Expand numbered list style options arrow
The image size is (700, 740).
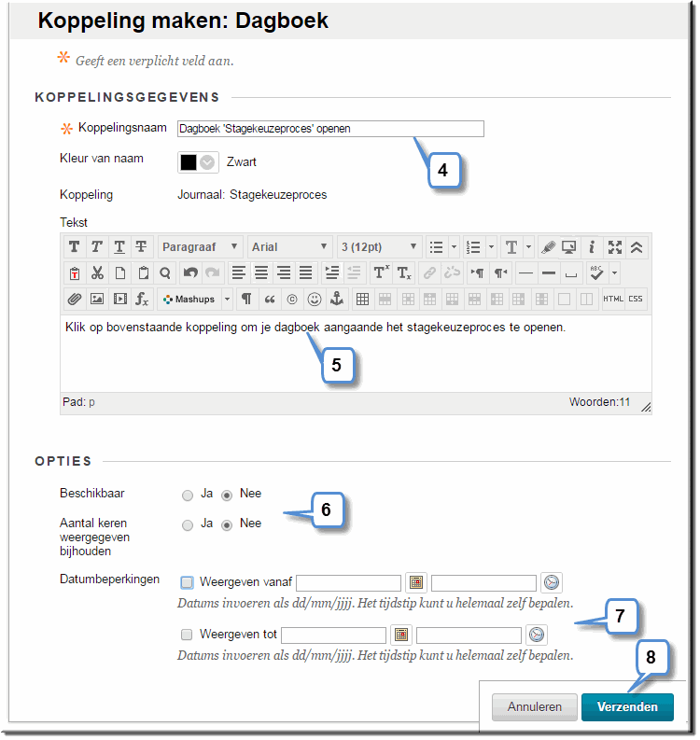pos(491,247)
